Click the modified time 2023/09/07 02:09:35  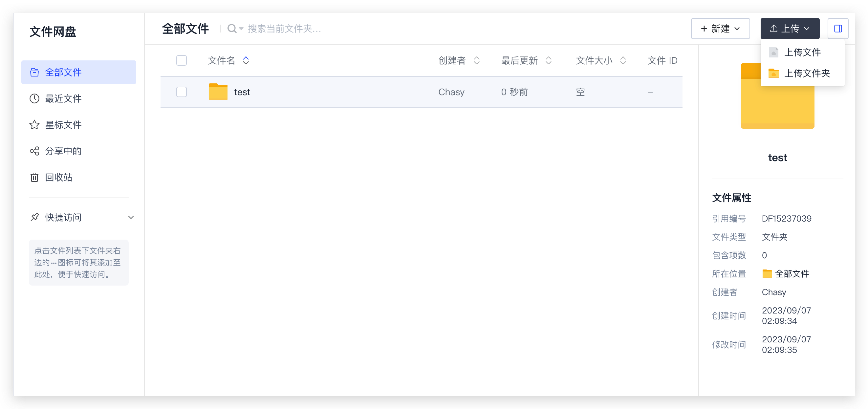coord(786,345)
